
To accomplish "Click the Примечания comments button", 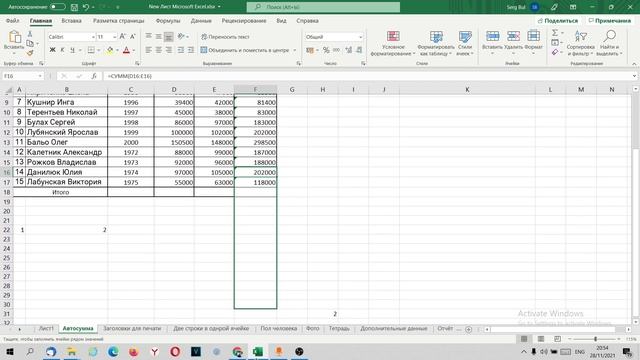I will (609, 20).
